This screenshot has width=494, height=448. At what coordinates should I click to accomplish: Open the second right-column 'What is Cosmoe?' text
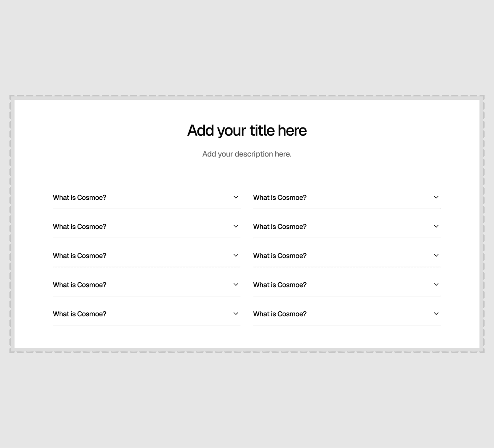(x=280, y=227)
